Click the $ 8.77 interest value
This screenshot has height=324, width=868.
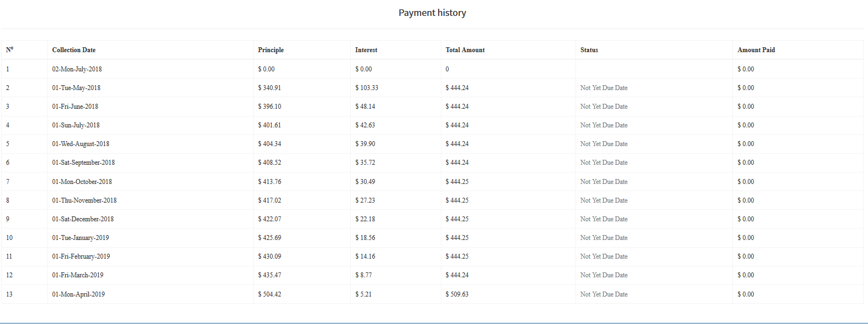coord(363,275)
